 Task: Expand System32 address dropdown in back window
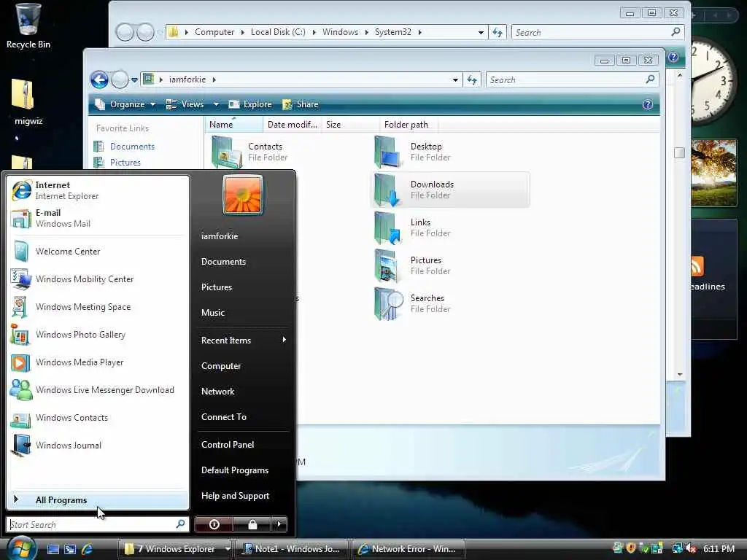tap(481, 32)
